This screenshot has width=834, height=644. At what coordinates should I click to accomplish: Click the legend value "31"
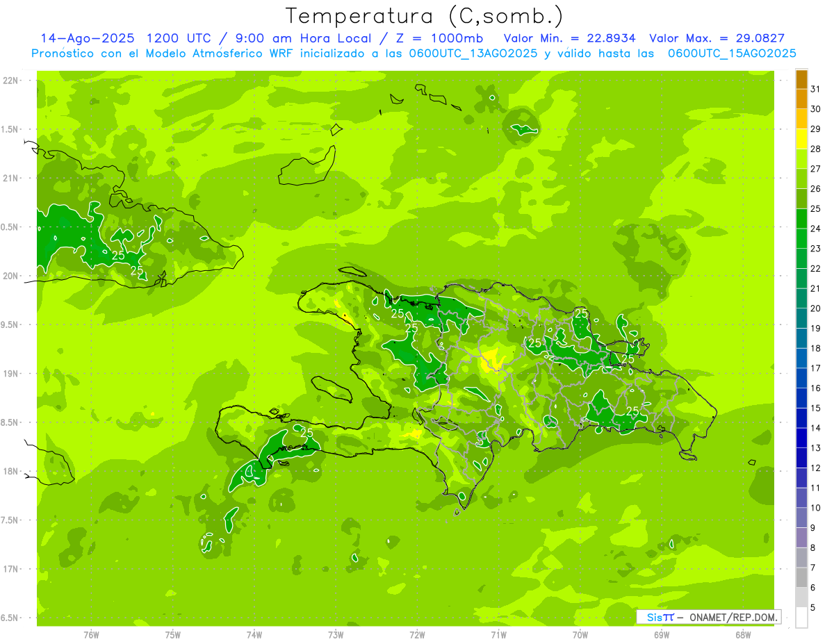coord(815,89)
